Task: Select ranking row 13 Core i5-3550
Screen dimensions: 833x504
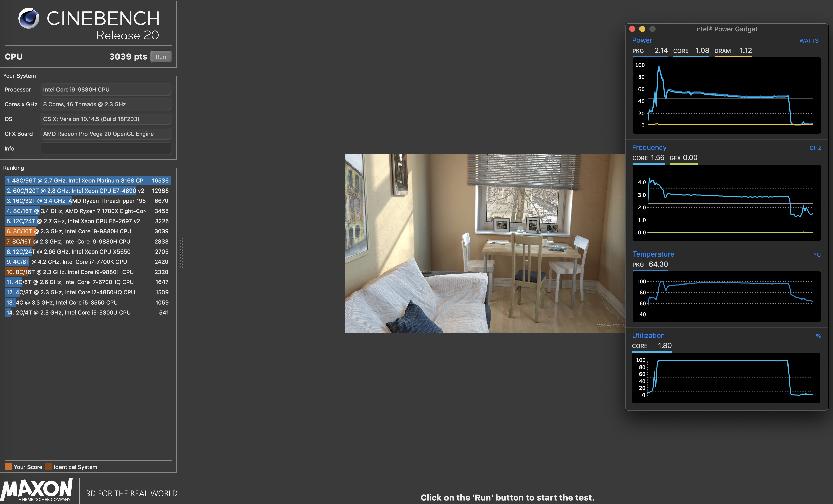Action: pyautogui.click(x=88, y=302)
